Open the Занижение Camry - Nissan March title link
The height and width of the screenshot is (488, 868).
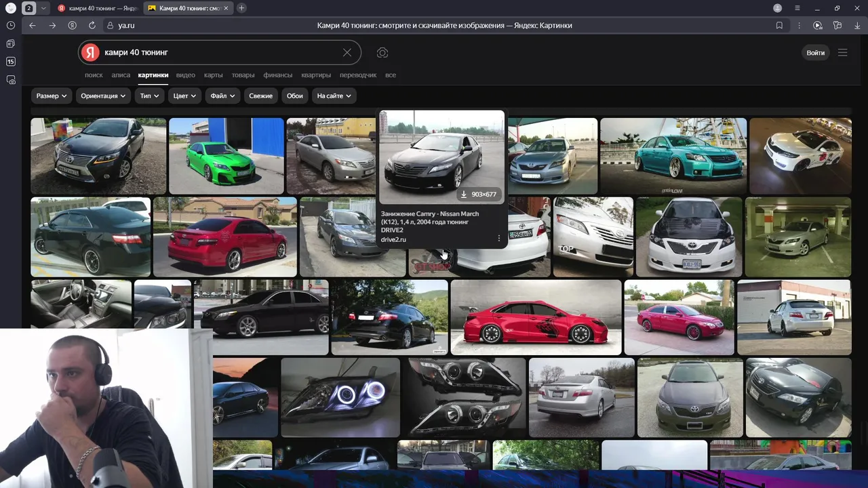430,222
